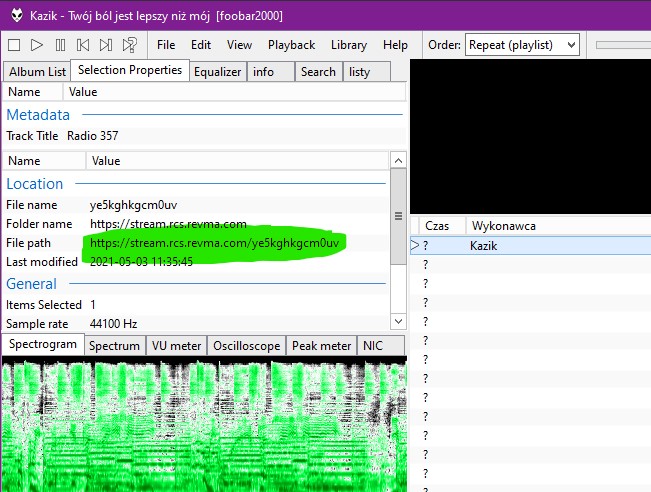Click the now-playing arrow marker beside Kazik

[x=414, y=245]
